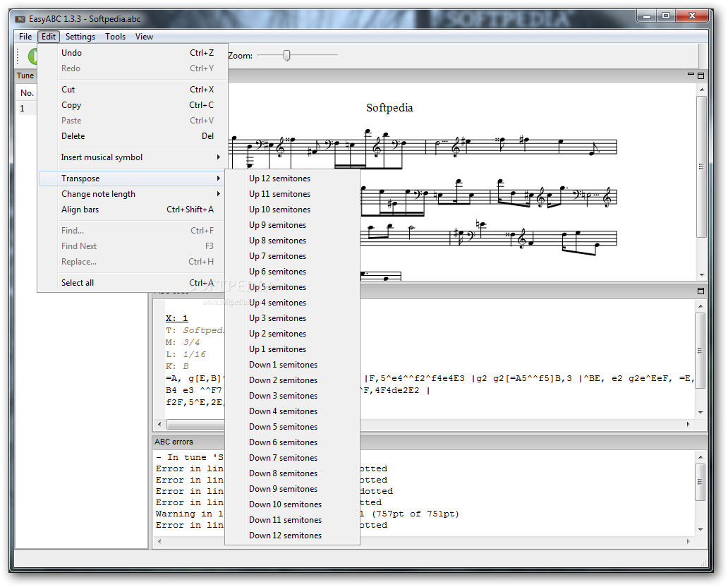Select tune number 1 row
This screenshot has width=728, height=587.
pos(26,109)
